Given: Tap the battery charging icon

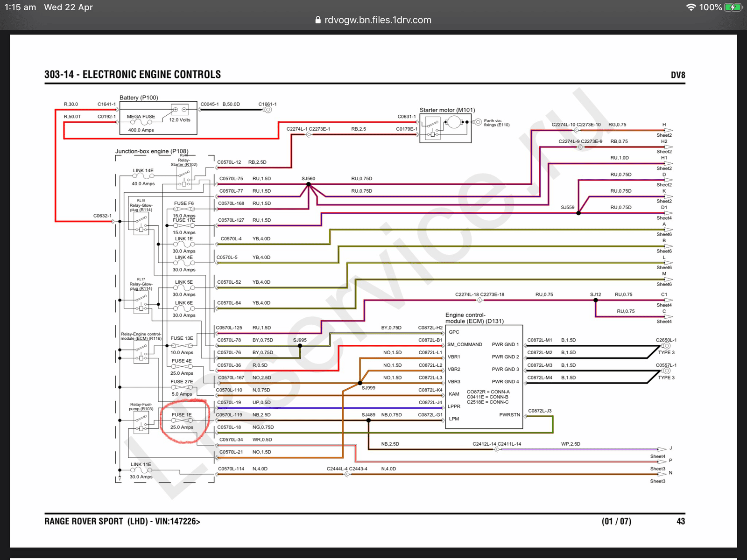Looking at the screenshot, I should point(733,7).
